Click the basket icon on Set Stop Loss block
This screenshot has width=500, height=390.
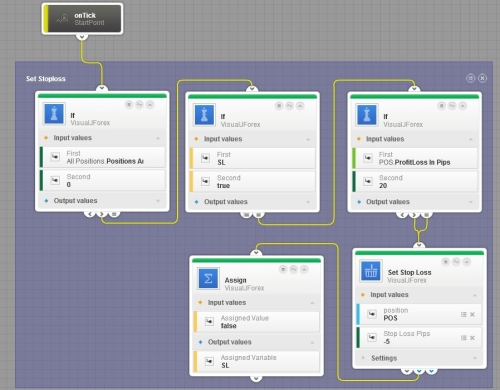pyautogui.click(x=371, y=271)
